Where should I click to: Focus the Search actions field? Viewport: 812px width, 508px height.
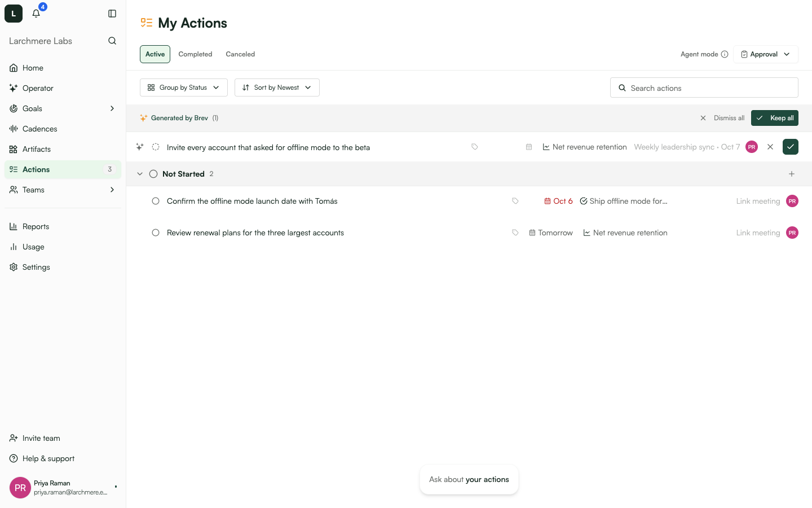pos(704,87)
